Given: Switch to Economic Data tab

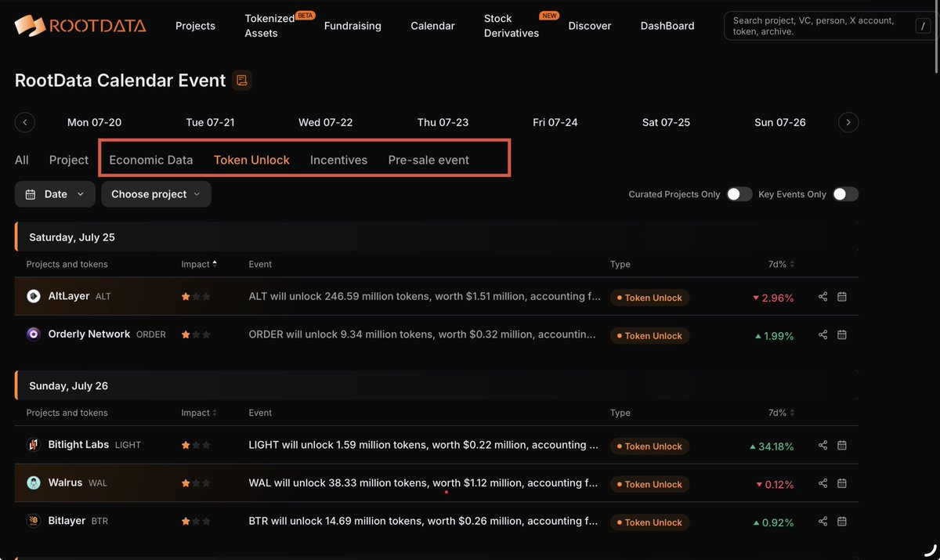Looking at the screenshot, I should (151, 160).
